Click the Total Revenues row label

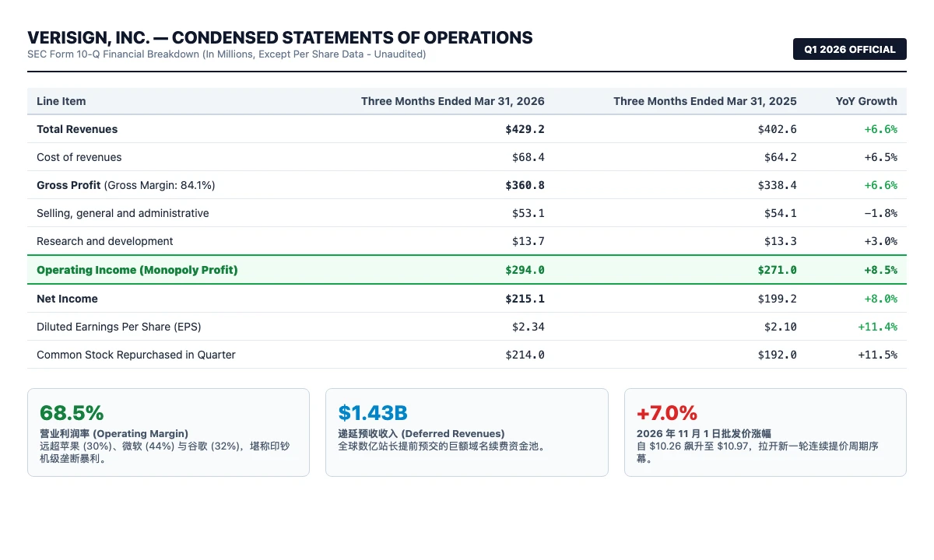tap(77, 129)
